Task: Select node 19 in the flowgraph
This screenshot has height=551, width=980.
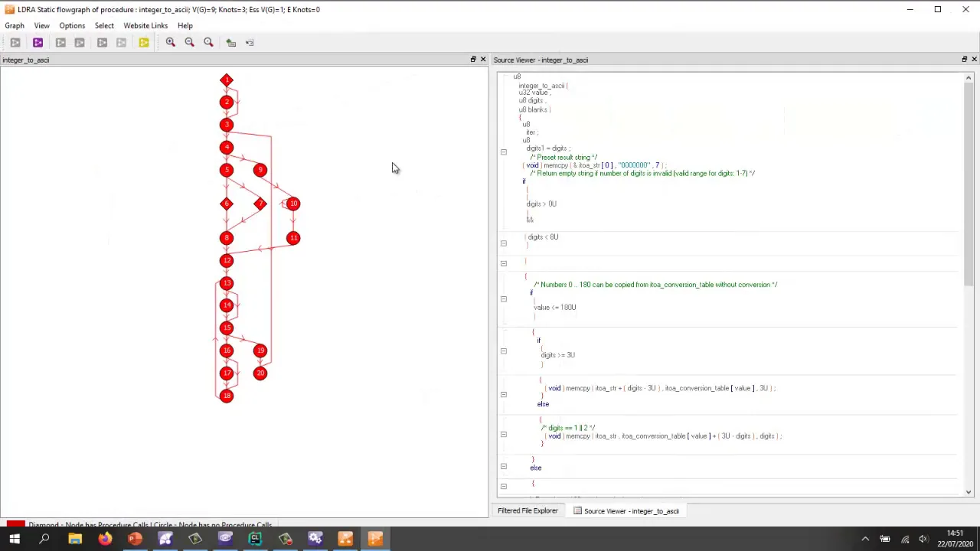Action: (x=260, y=350)
